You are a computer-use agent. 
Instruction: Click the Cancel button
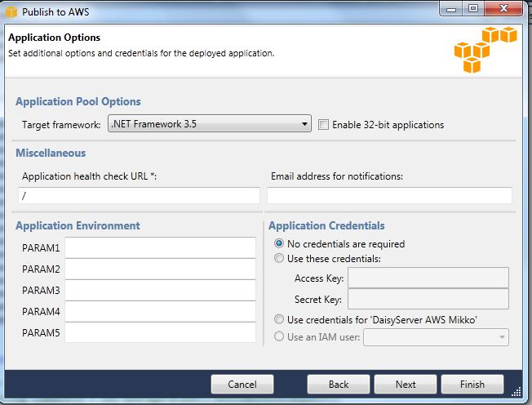[x=242, y=385]
